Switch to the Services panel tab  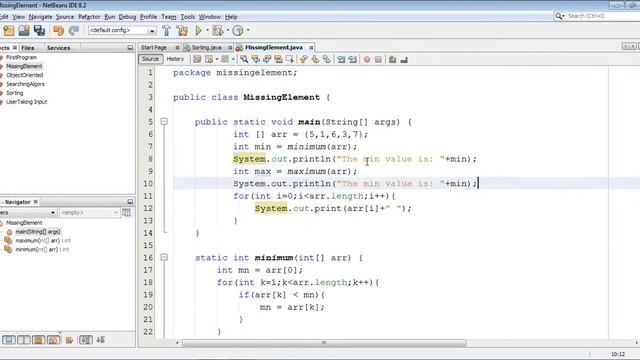pos(58,48)
